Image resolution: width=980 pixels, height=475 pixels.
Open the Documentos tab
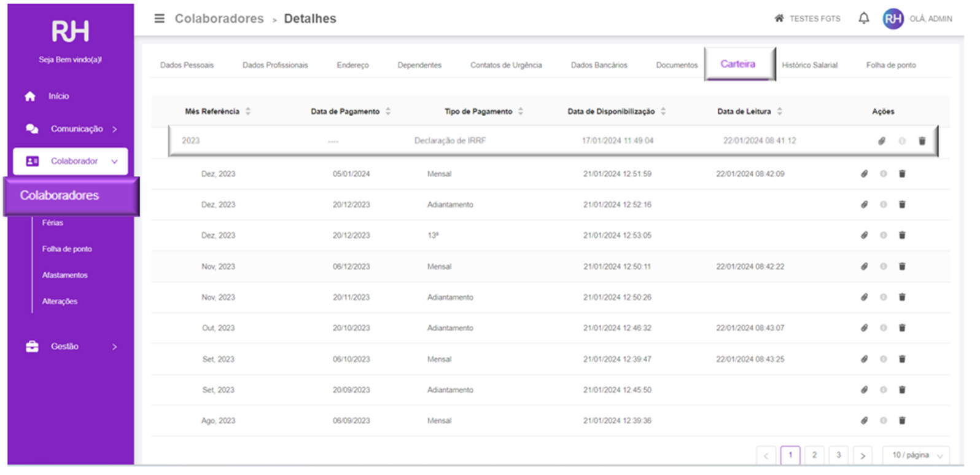click(x=677, y=65)
